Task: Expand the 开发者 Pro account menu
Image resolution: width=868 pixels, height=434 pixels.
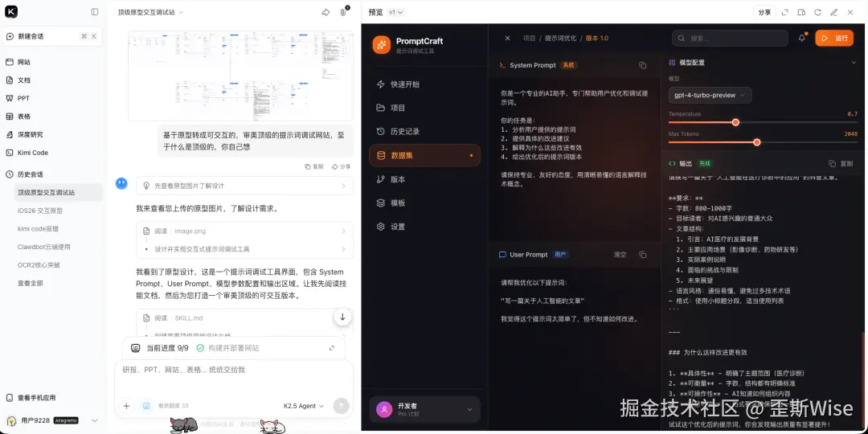Action: pos(424,410)
